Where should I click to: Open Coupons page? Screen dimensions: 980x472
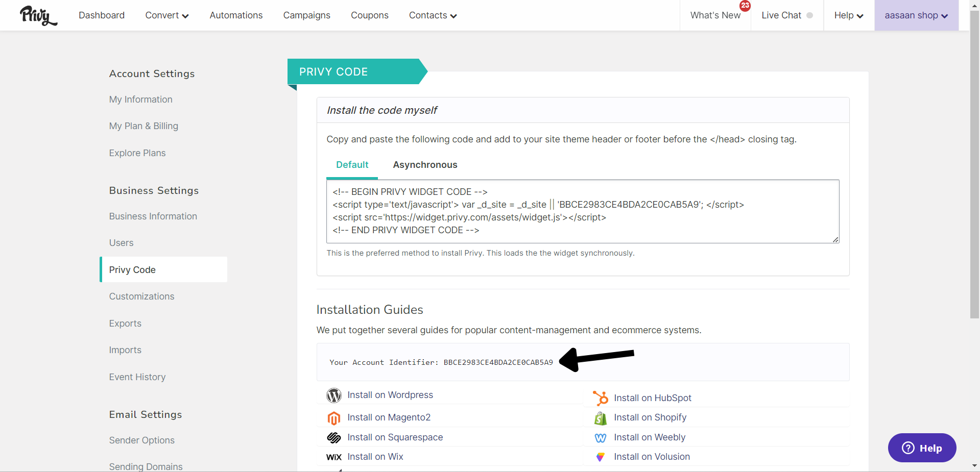click(x=370, y=15)
